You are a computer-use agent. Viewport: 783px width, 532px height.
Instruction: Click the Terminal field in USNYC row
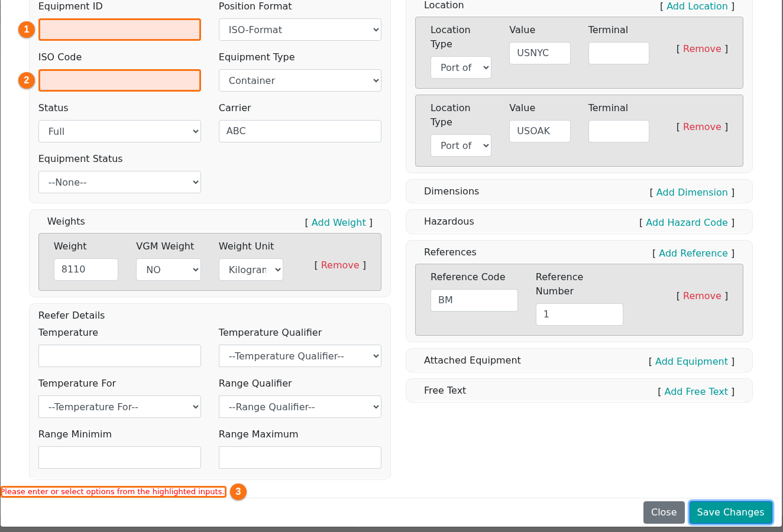[619, 53]
